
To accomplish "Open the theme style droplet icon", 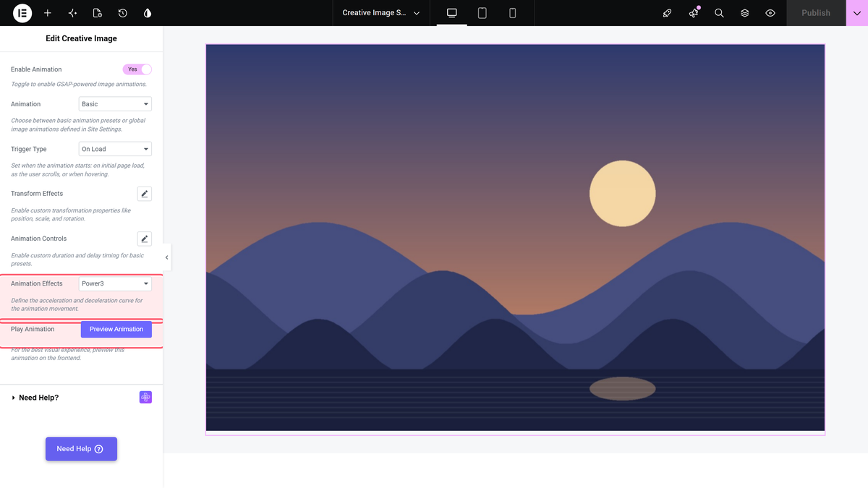I will 148,13.
